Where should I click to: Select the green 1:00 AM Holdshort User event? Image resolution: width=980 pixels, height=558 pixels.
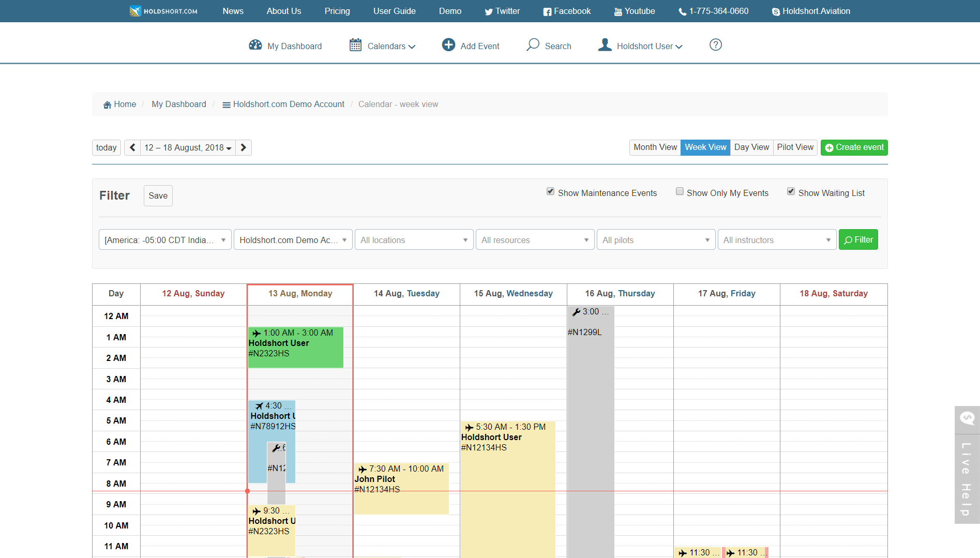pos(295,347)
